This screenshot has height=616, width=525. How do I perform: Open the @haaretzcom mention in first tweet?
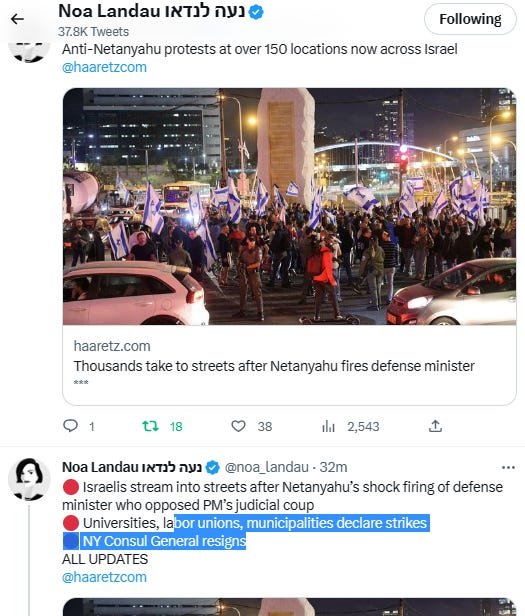tap(104, 67)
